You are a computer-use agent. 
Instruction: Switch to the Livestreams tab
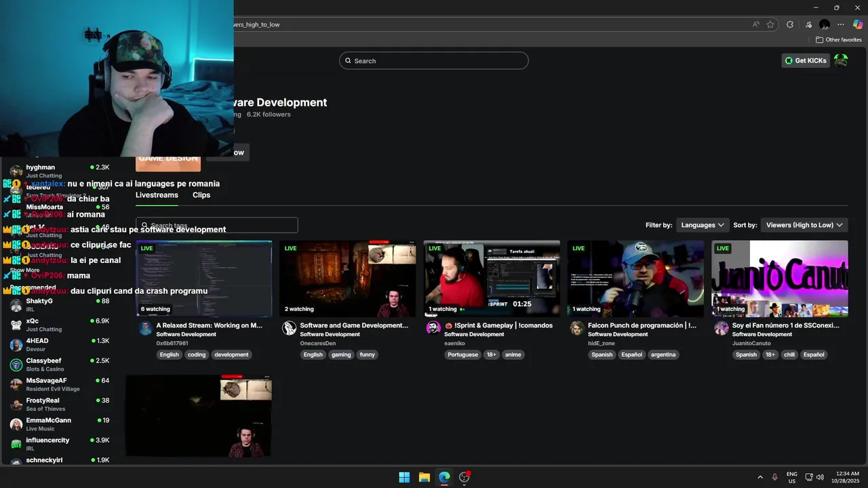(157, 195)
